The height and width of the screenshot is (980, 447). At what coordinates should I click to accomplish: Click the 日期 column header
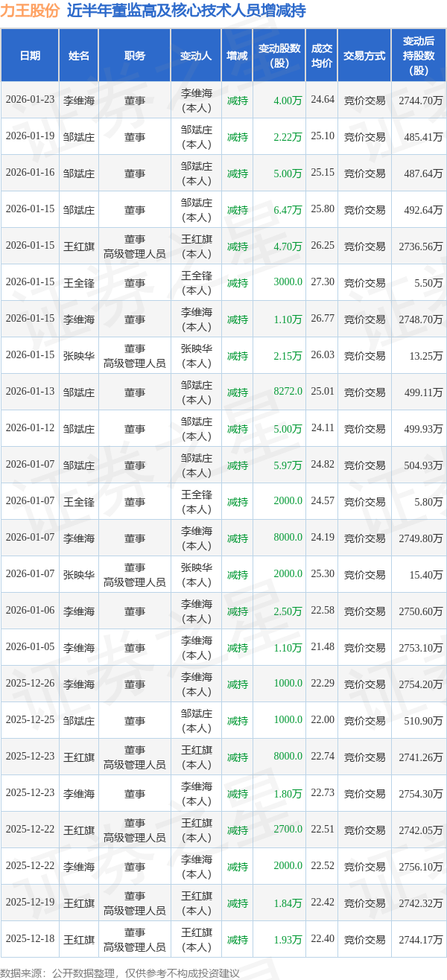[x=30, y=56]
